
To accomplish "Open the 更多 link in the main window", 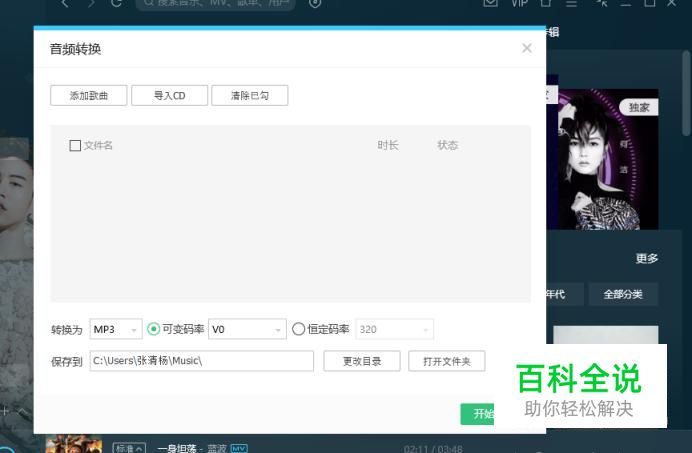I will [647, 258].
